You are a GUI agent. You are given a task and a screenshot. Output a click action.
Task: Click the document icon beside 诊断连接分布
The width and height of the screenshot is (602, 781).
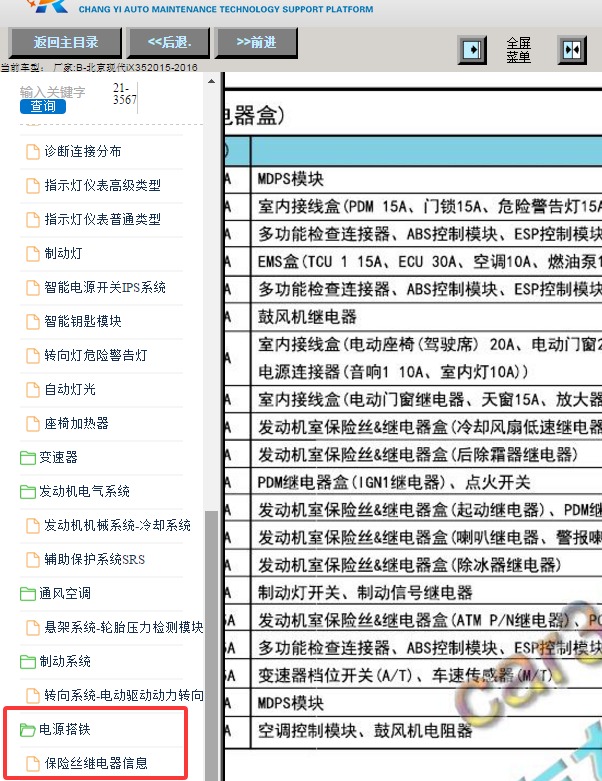pyautogui.click(x=33, y=152)
